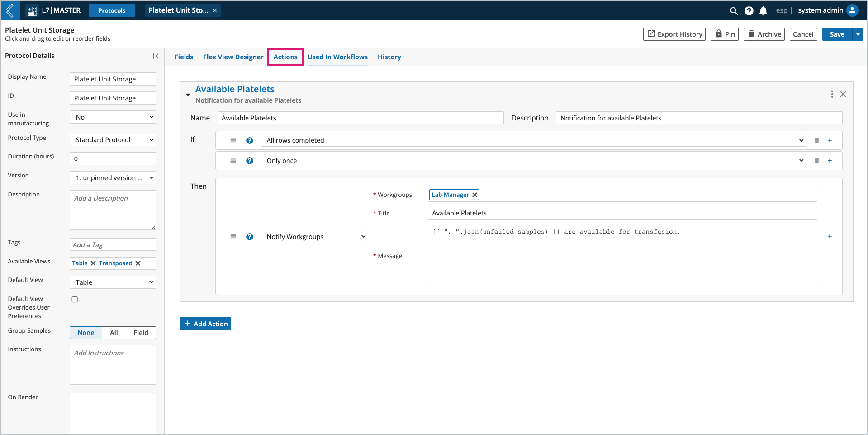Click the Display Name input field

coord(113,79)
